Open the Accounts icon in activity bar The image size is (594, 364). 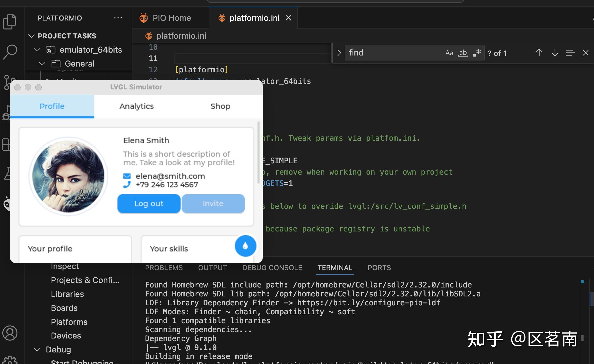pyautogui.click(x=10, y=333)
